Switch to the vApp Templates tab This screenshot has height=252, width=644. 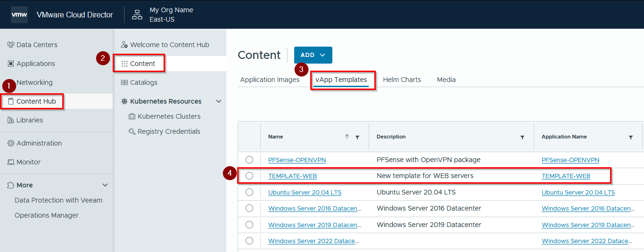[341, 80]
